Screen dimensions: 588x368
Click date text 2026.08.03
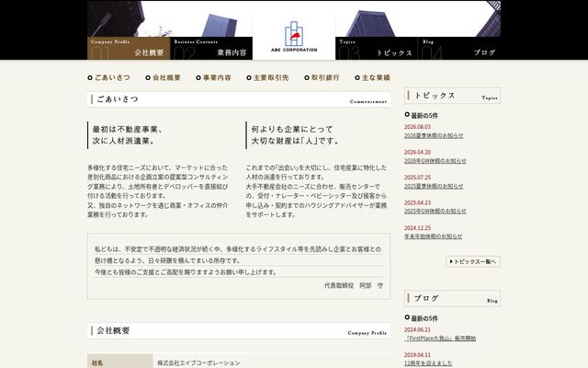[x=417, y=127]
